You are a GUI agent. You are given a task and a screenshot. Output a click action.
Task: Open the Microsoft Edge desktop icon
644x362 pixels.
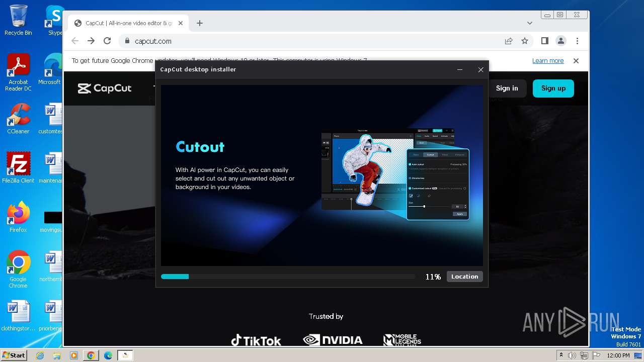50,69
